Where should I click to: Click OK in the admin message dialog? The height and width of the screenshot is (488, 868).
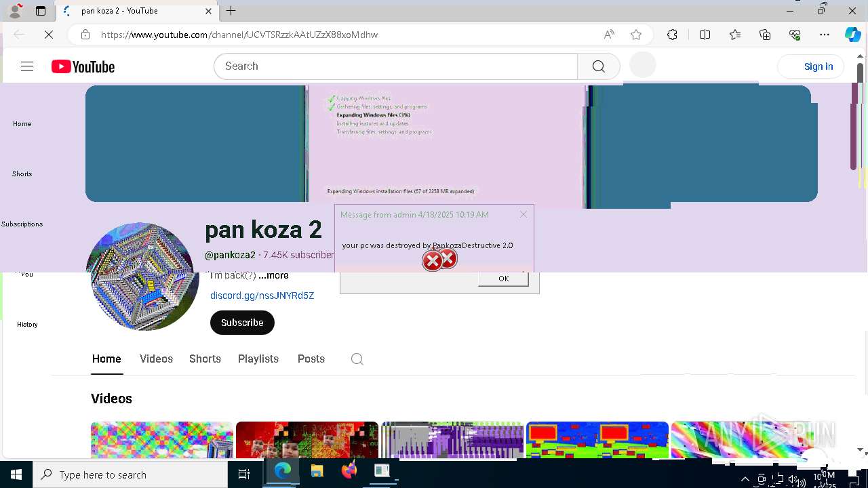coord(503,279)
